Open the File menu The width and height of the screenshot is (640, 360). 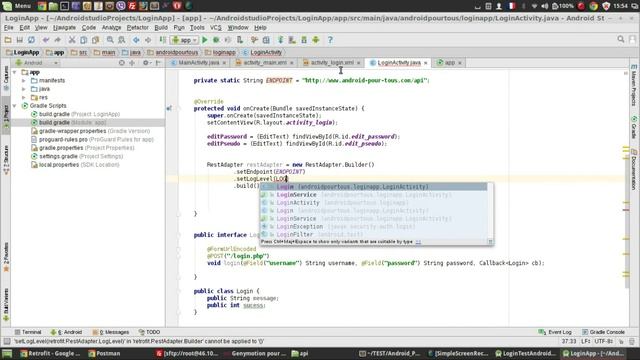pyautogui.click(x=9, y=28)
